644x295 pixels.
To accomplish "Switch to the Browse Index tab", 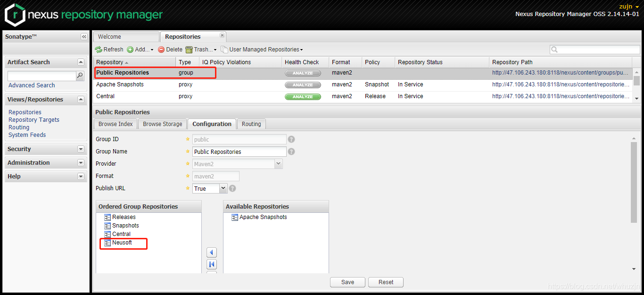I will pos(116,124).
